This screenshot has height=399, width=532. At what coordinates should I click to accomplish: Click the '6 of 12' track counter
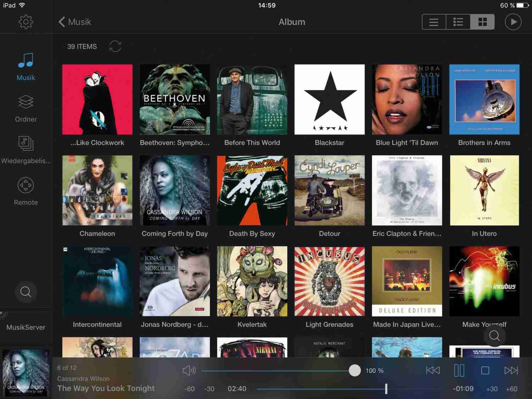point(67,368)
